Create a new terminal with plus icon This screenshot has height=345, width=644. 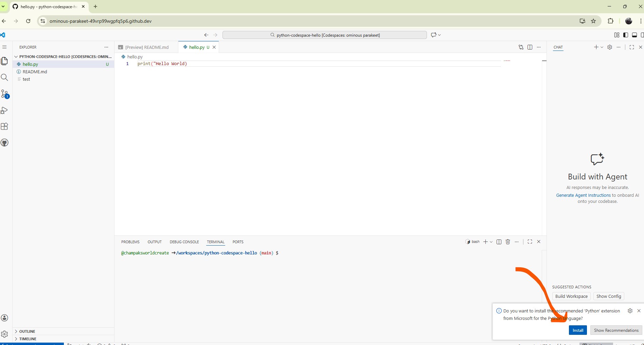tap(485, 242)
